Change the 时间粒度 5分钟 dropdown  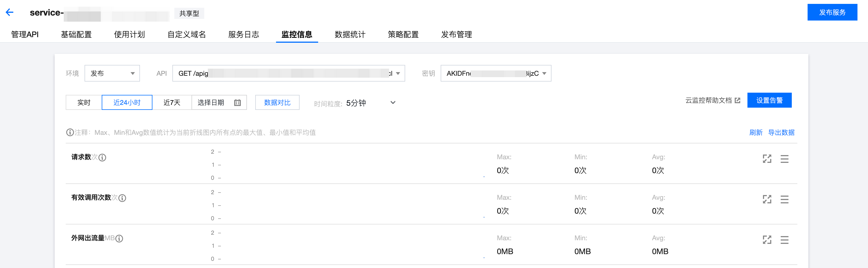(371, 103)
